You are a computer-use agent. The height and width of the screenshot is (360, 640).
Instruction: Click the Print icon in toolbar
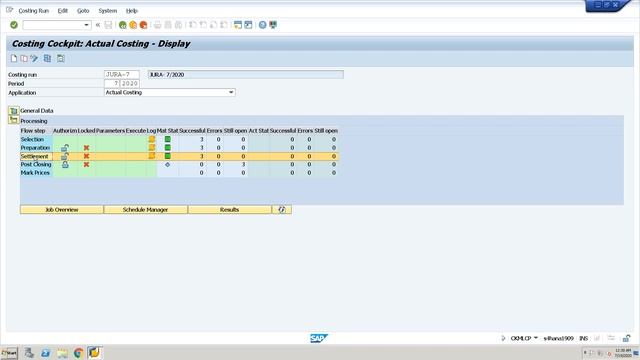(158, 25)
